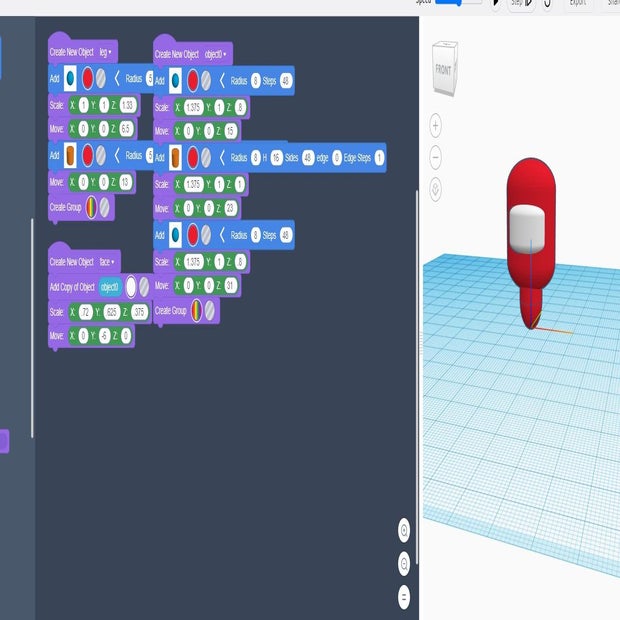Image resolution: width=620 pixels, height=620 pixels.
Task: Zoom in on the blocks workspace
Action: pyautogui.click(x=404, y=530)
